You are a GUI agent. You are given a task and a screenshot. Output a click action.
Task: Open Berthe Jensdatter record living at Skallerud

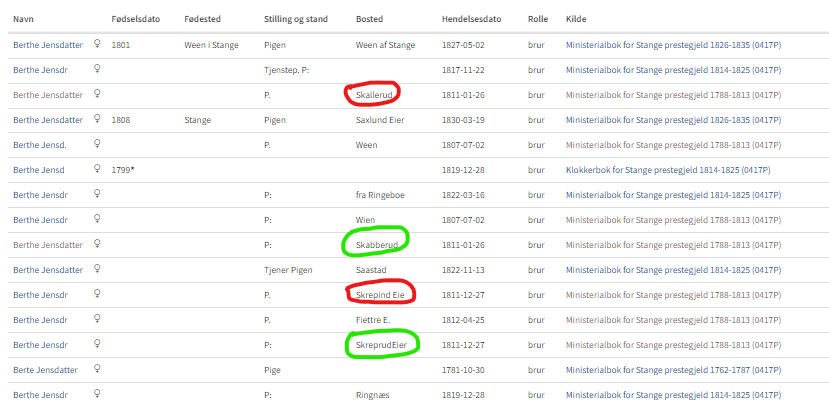pos(48,95)
